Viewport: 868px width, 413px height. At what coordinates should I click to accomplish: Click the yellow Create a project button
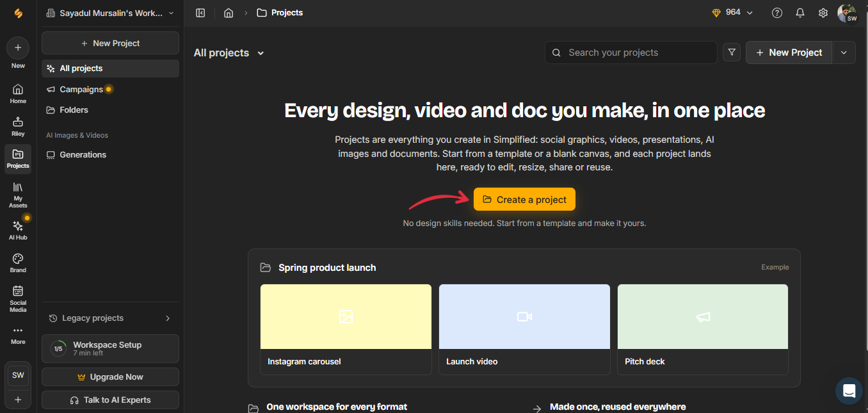click(x=524, y=200)
